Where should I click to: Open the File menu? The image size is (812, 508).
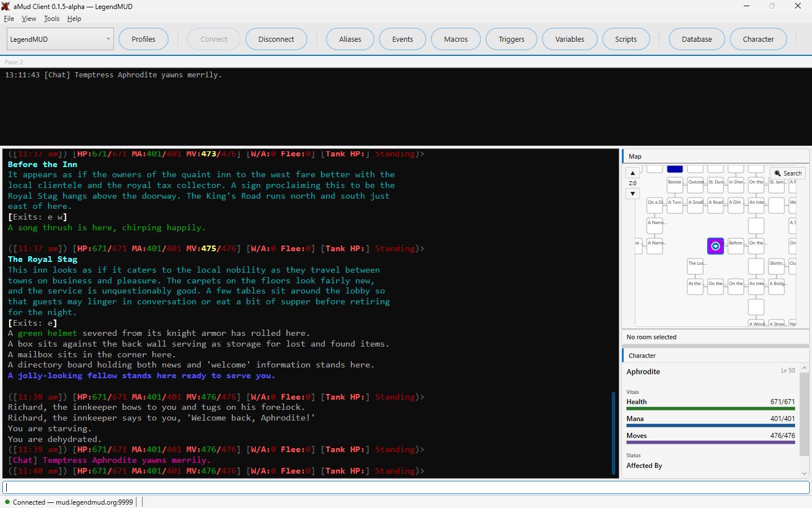(9, 19)
